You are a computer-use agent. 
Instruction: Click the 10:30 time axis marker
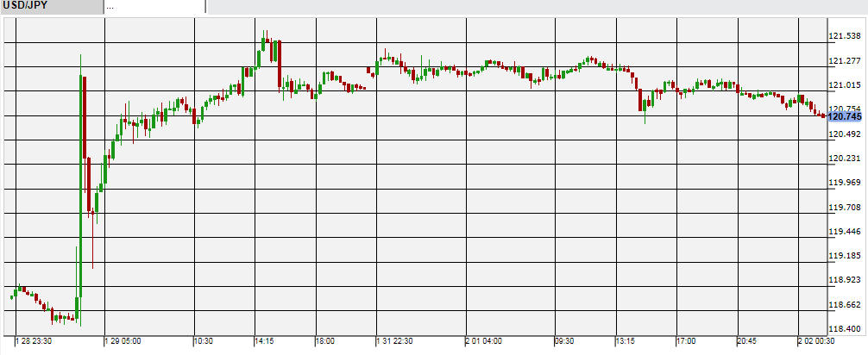click(203, 341)
